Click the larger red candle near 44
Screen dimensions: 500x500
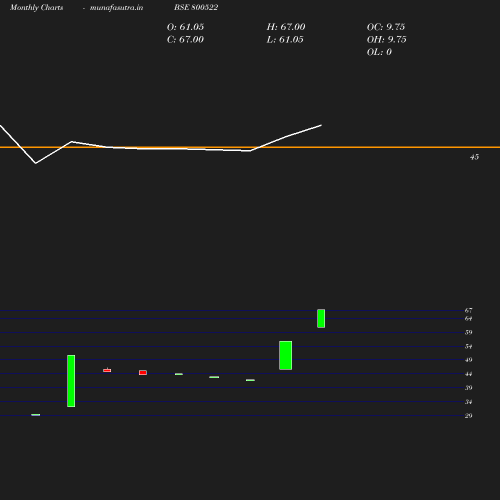point(143,372)
